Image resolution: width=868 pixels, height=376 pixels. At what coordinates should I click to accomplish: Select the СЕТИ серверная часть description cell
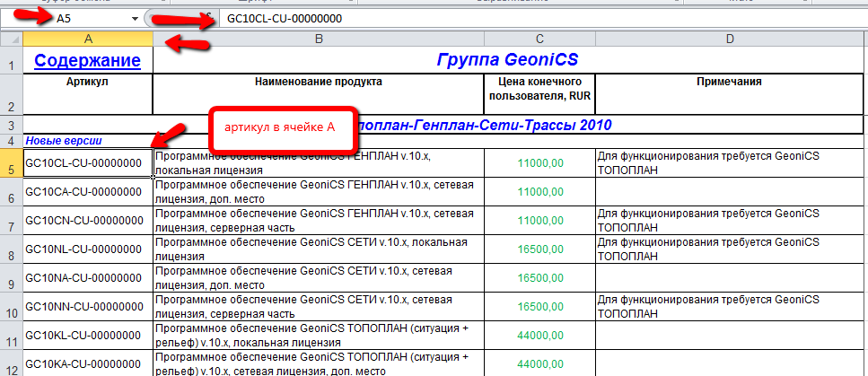coord(319,307)
